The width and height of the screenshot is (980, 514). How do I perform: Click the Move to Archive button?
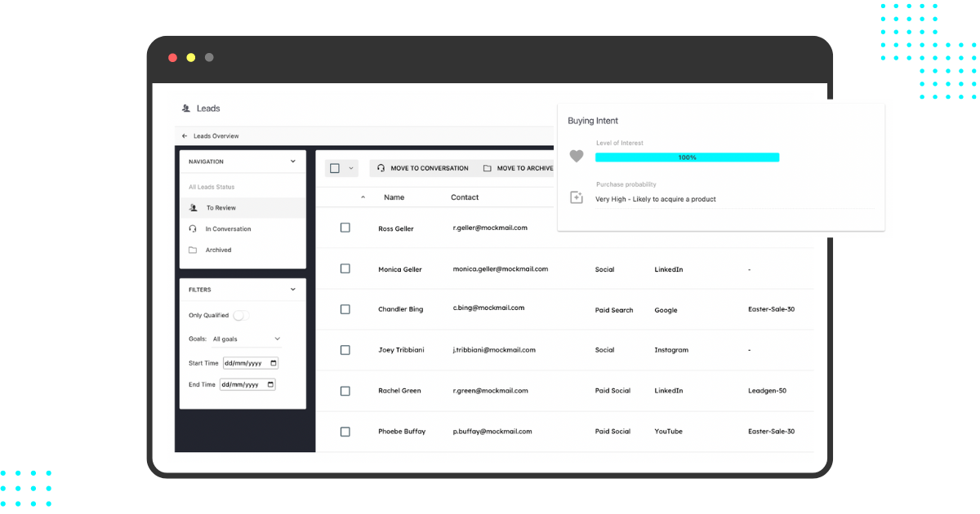click(x=523, y=168)
